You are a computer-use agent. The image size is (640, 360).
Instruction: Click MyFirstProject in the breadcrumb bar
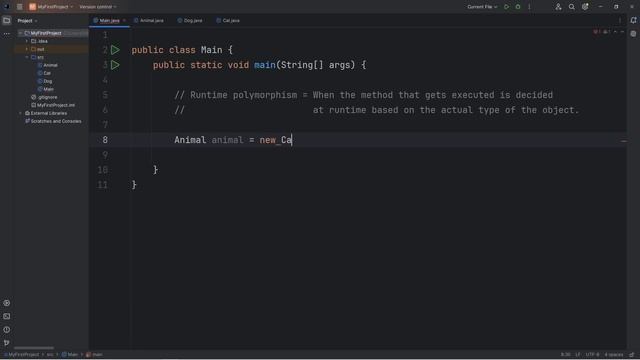[22, 355]
